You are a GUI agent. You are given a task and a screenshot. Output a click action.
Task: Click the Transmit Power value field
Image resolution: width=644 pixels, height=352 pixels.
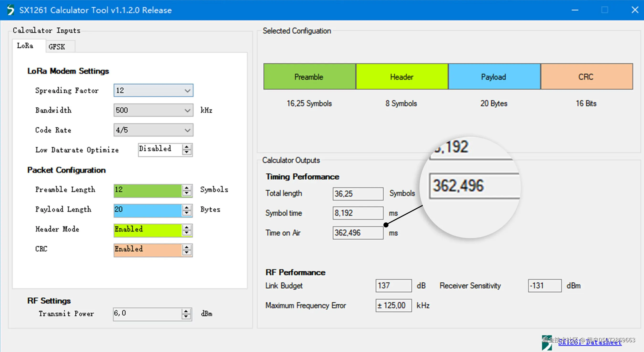tap(147, 314)
